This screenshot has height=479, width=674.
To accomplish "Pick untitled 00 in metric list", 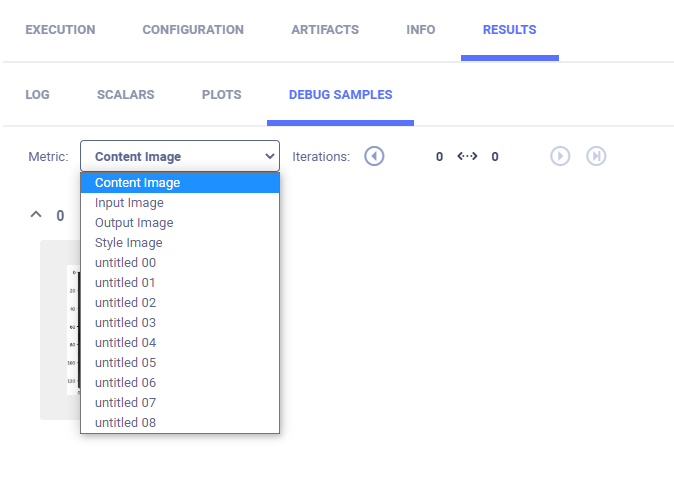I will [x=125, y=263].
